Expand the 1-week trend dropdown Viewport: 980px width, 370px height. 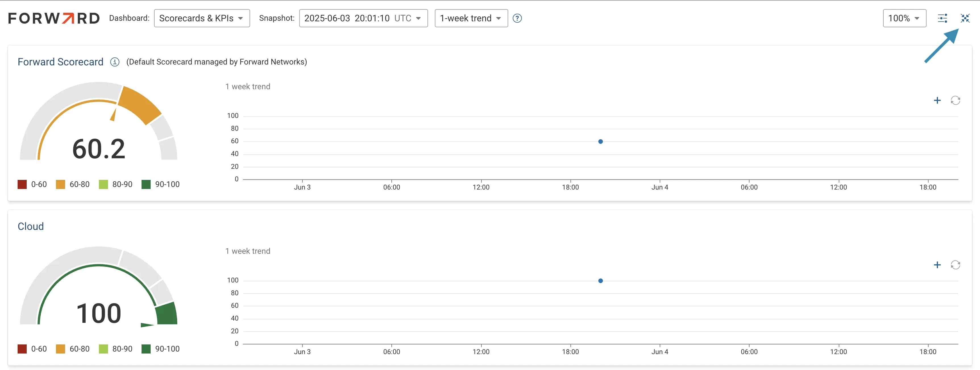[x=471, y=18]
